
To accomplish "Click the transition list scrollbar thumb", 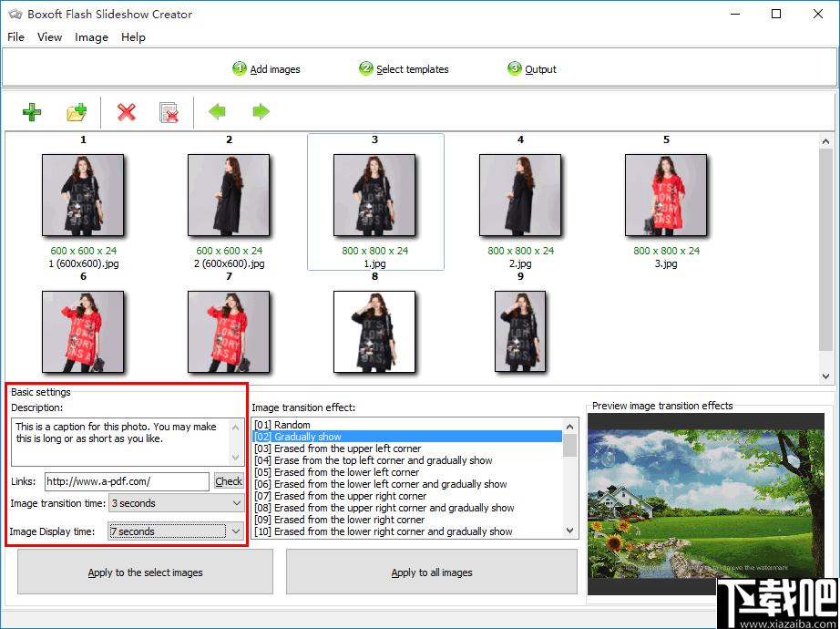I will click(x=570, y=445).
